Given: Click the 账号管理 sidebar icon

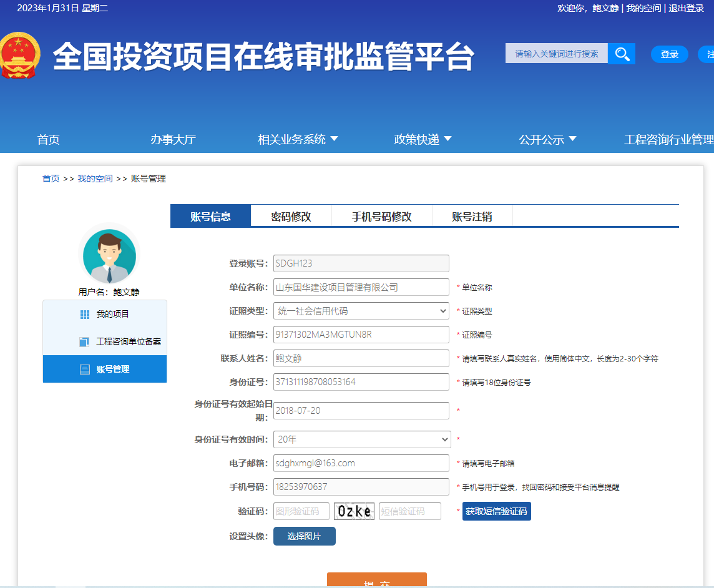Looking at the screenshot, I should pos(86,369).
